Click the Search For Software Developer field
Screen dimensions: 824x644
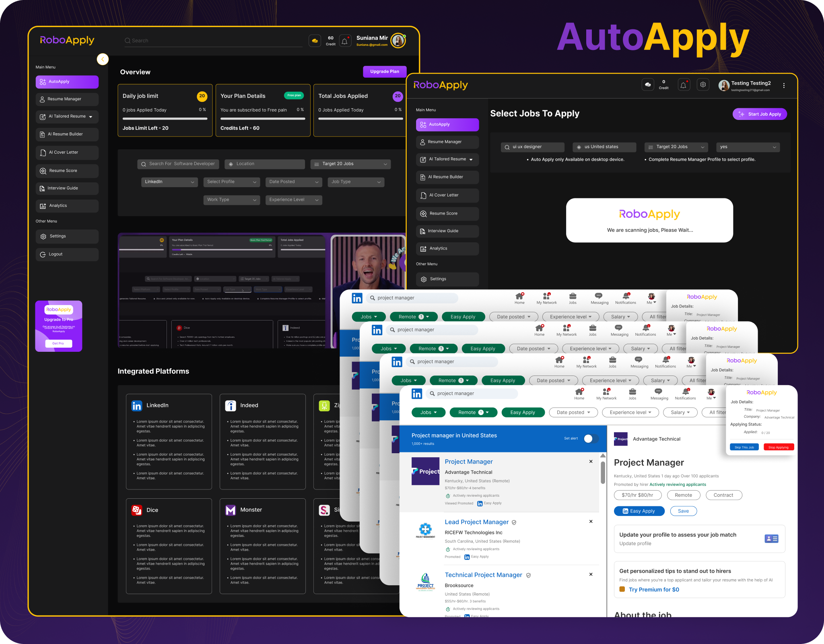[178, 164]
